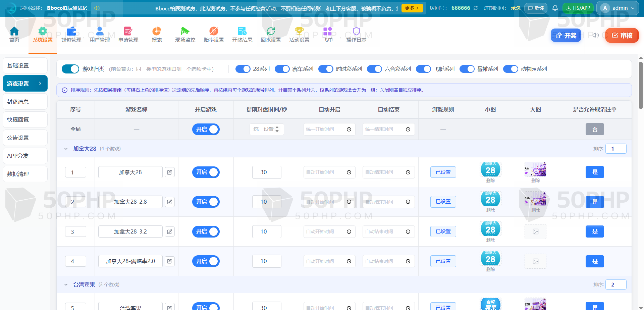Open the 报表 pie chart icon
Screen dimensions: 644x310
click(157, 31)
